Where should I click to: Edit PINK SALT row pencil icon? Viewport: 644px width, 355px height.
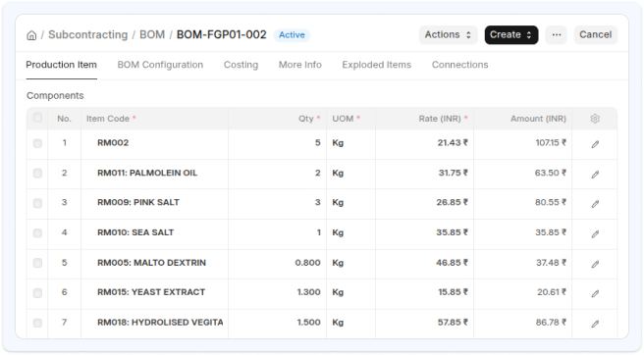595,204
